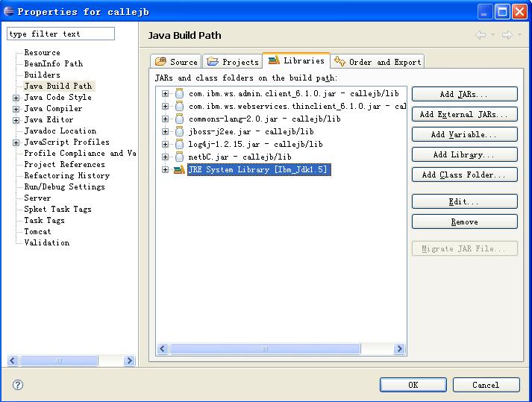This screenshot has width=532, height=402.
Task: Click the JRE System Library books icon
Action: click(x=179, y=169)
